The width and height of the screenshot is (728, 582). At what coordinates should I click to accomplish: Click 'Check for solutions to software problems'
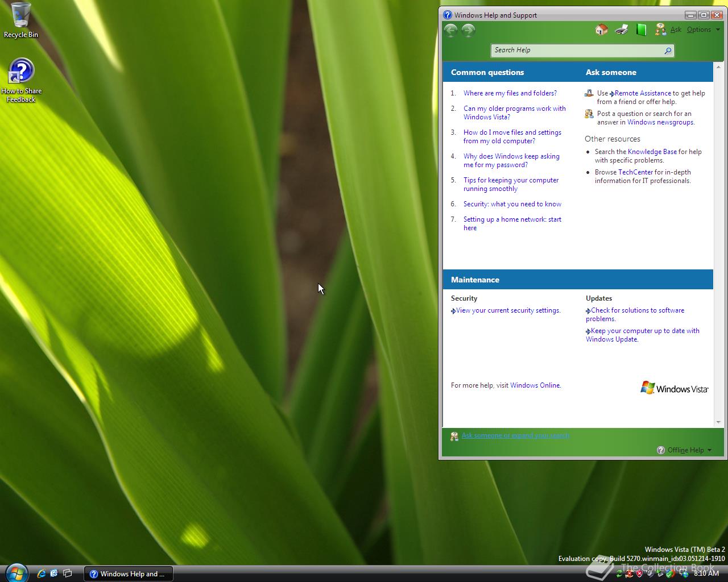coord(635,314)
